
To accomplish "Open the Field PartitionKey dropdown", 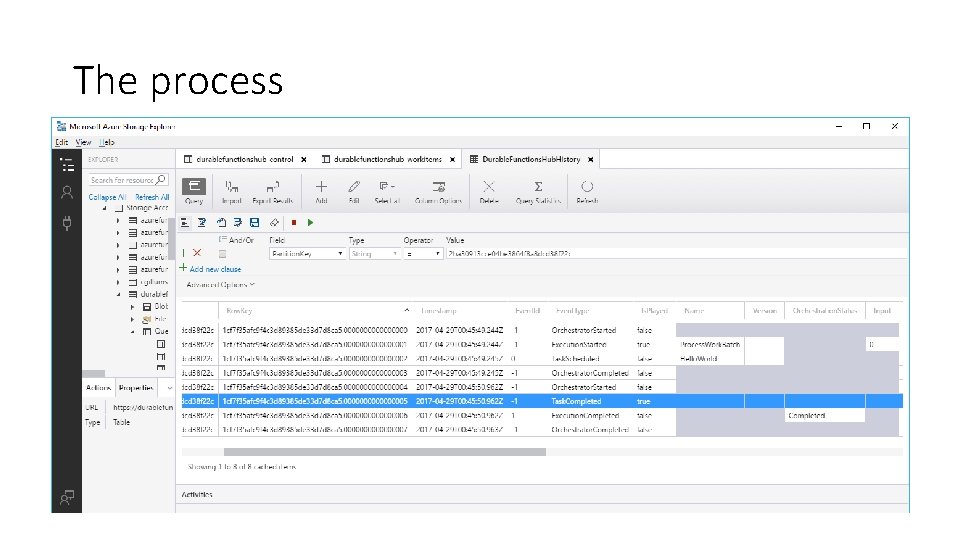I will (x=307, y=253).
